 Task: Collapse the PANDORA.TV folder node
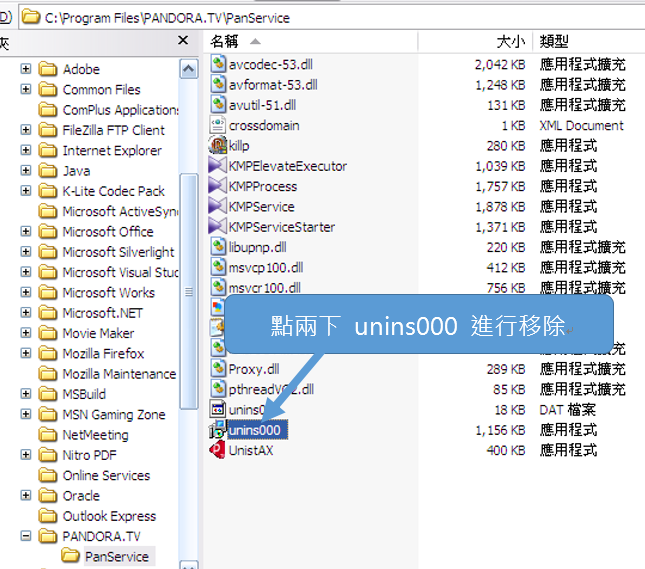pyautogui.click(x=26, y=536)
